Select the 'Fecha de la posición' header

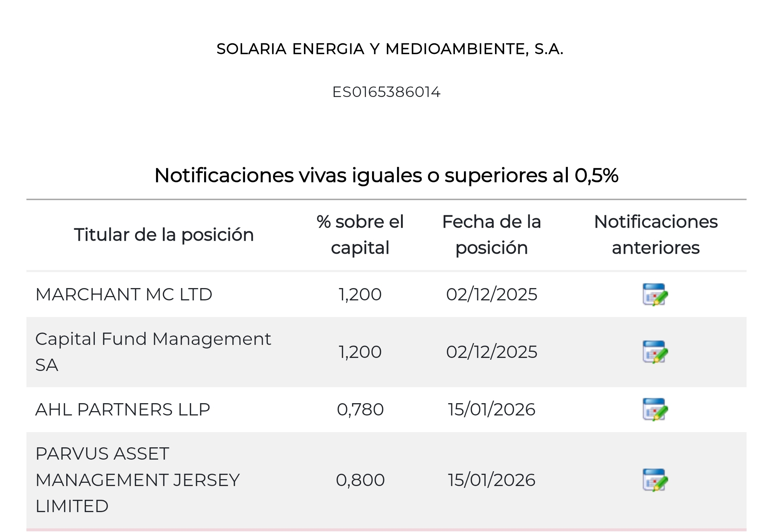491,235
